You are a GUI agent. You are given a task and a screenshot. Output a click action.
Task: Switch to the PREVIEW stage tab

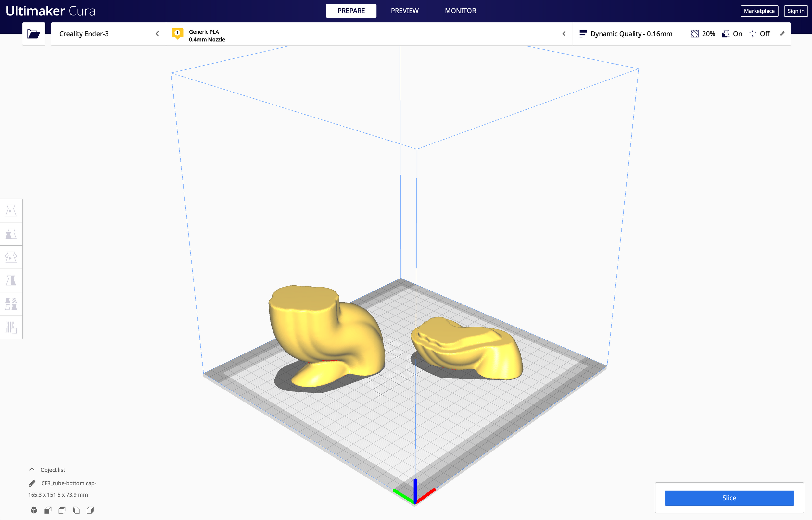pos(405,11)
